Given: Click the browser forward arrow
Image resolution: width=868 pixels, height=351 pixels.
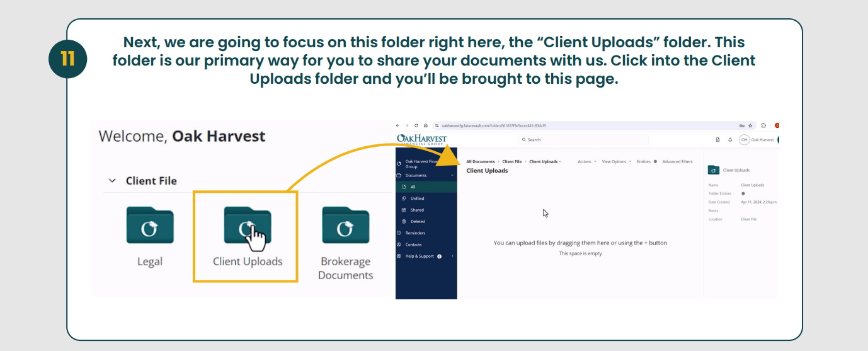Looking at the screenshot, I should (407, 125).
